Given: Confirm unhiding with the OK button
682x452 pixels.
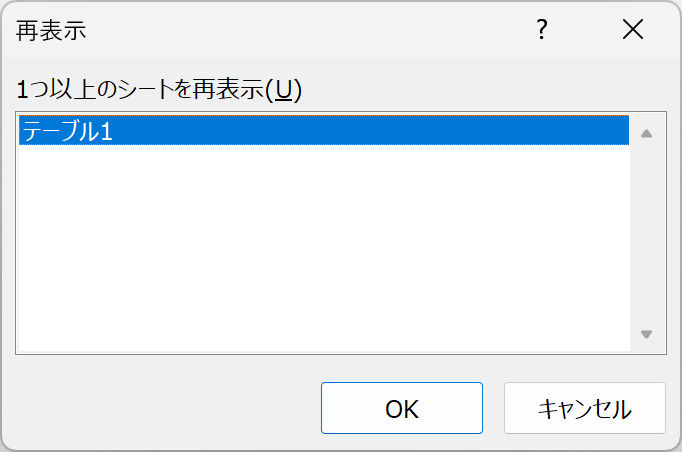Looking at the screenshot, I should pyautogui.click(x=402, y=408).
